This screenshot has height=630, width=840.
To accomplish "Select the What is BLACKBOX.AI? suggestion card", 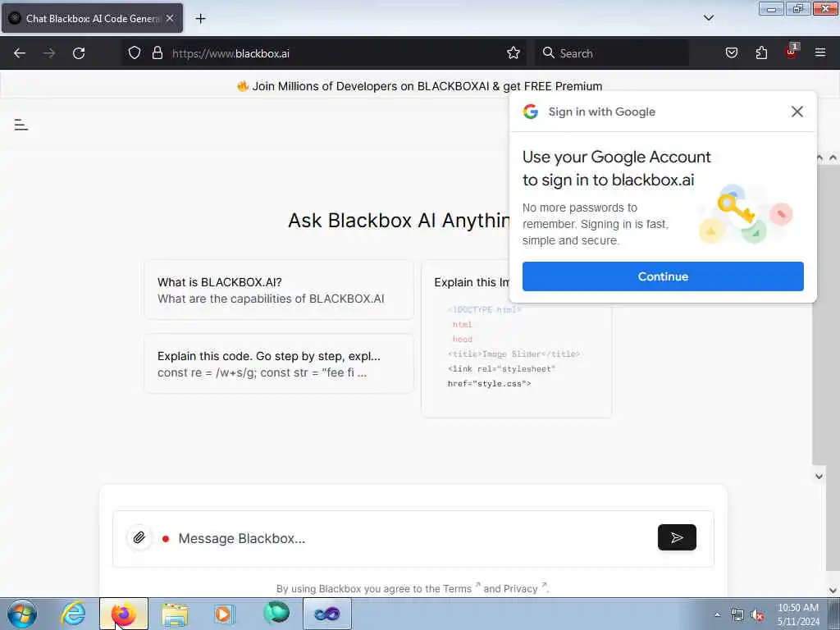I will click(x=279, y=290).
